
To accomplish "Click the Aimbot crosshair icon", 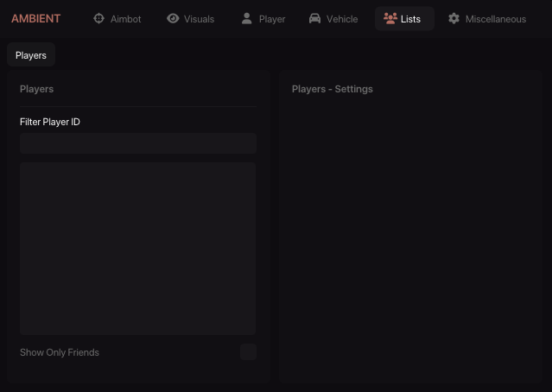I will click(x=98, y=19).
